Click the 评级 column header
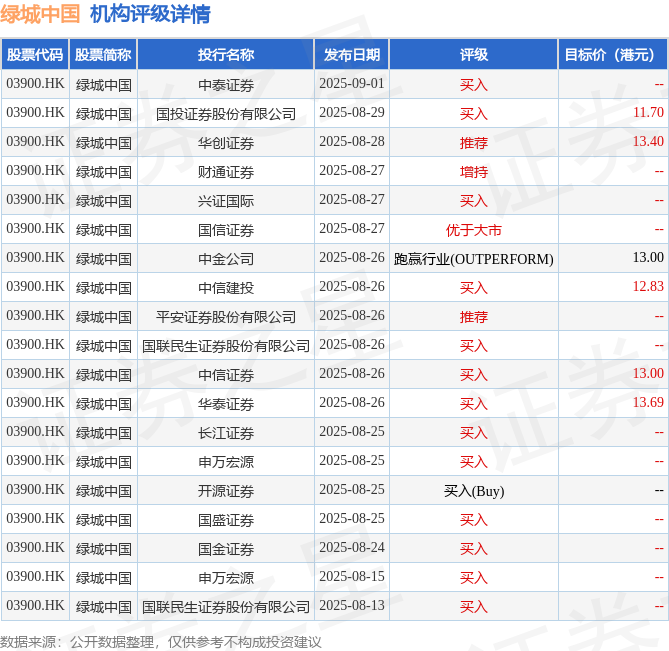 point(474,55)
